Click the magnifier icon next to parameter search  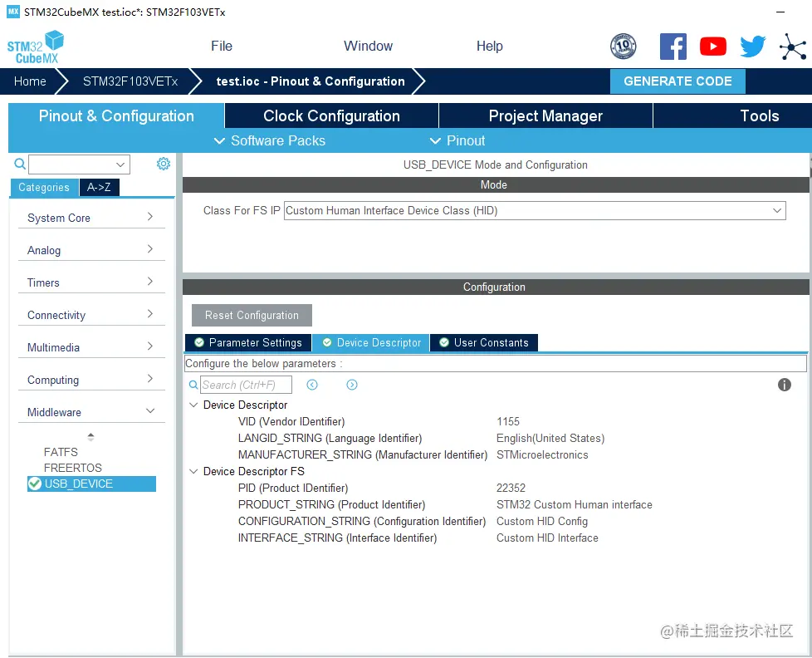point(193,385)
